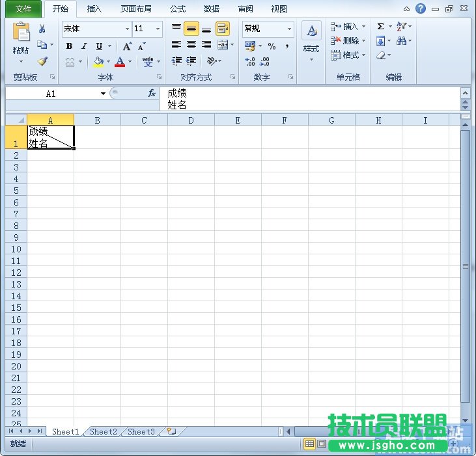Select the Sheet2 worksheet tab
The height and width of the screenshot is (456, 476).
point(104,431)
